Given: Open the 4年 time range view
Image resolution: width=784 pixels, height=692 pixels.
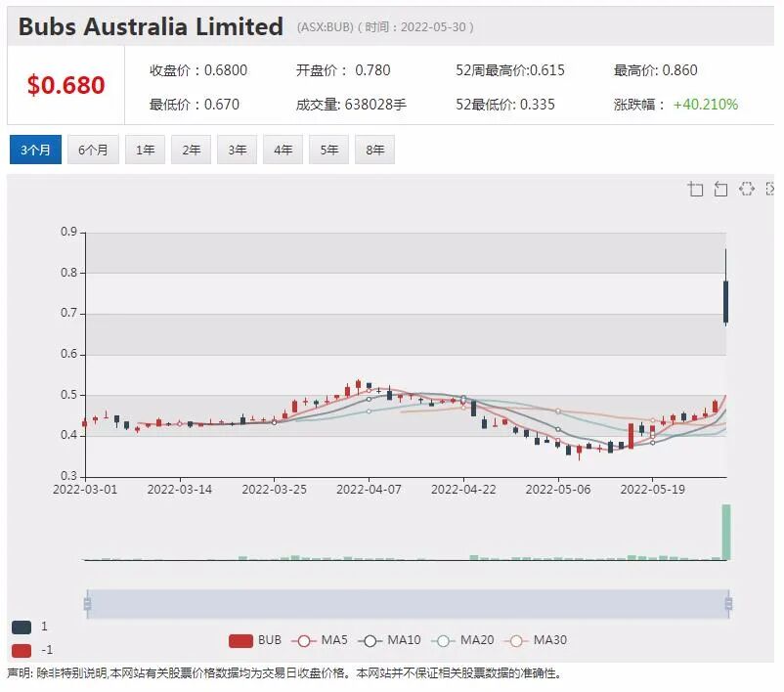Looking at the screenshot, I should click(283, 150).
